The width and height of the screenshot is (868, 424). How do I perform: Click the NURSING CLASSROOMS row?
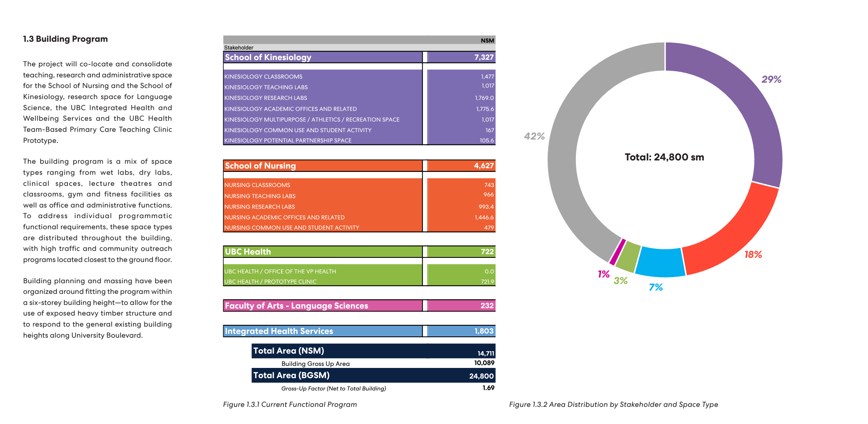pos(359,185)
